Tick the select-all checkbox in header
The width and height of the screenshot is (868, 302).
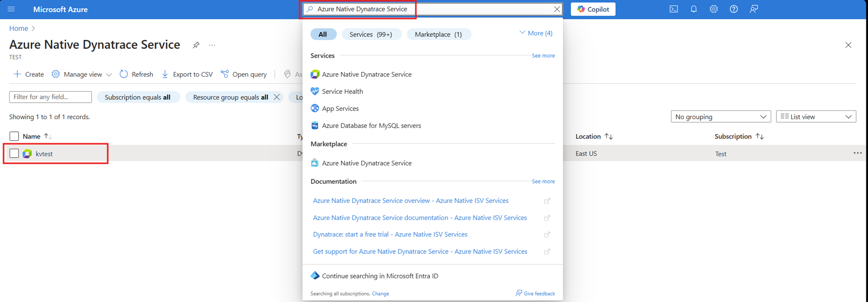click(x=14, y=136)
